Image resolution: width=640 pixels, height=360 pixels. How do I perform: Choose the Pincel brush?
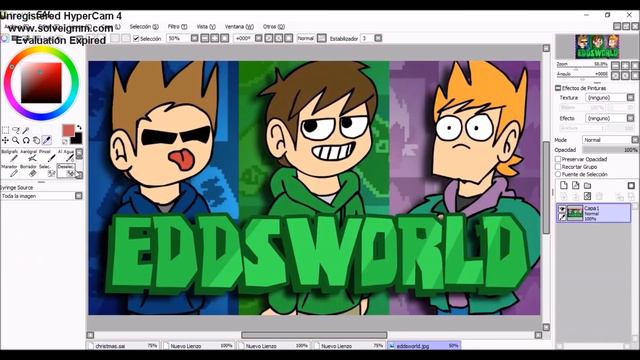click(48, 156)
